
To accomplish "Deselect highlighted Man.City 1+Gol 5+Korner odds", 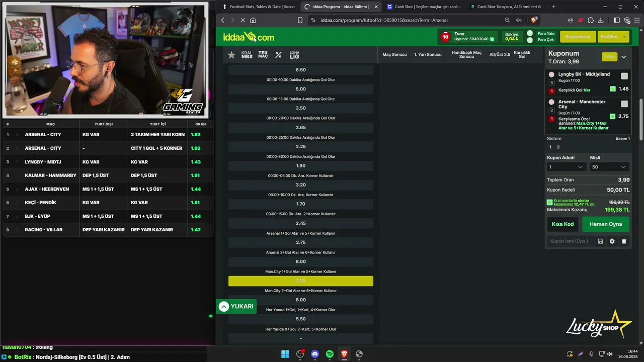I will click(x=301, y=281).
